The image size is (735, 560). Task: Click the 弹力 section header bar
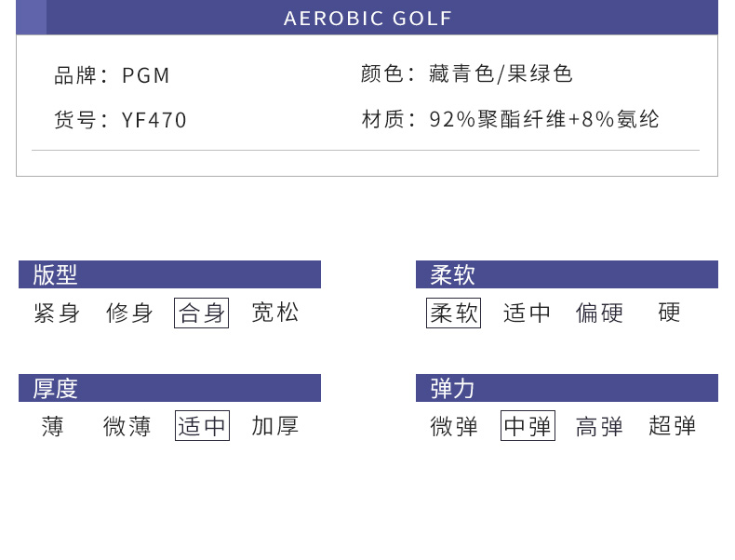[567, 388]
